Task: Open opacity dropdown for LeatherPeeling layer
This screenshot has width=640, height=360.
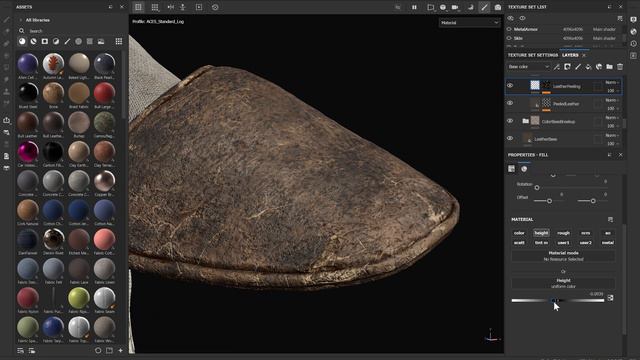Action: (612, 90)
